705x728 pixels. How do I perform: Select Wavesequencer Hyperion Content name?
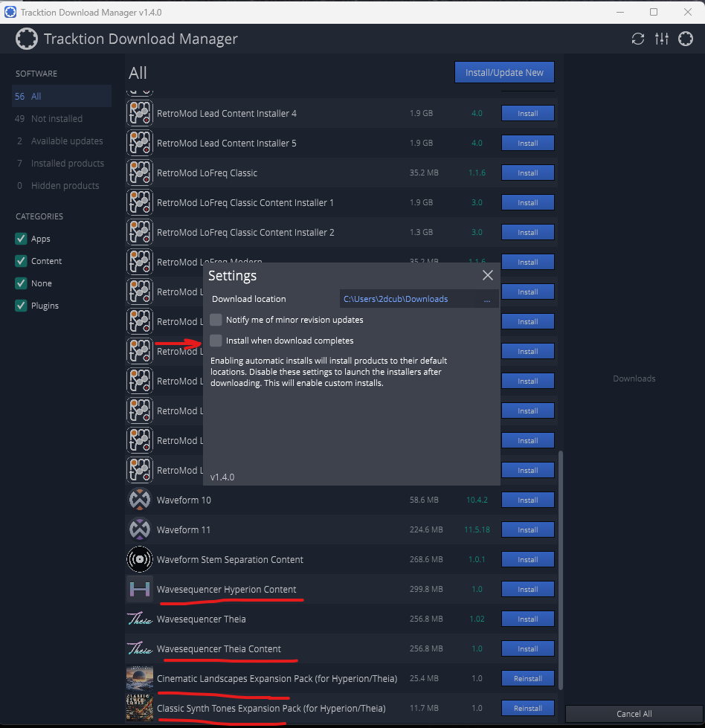click(x=226, y=589)
